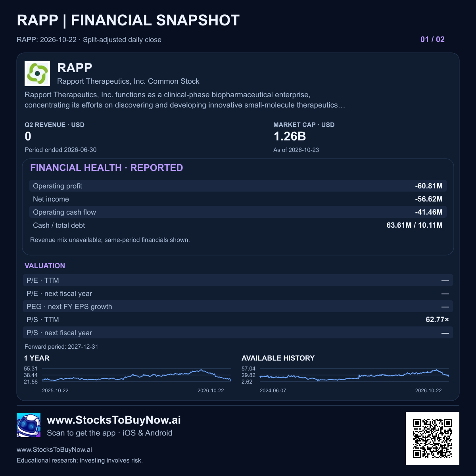Click the MARKET CAP · USD label
476x476 pixels.
(304, 125)
